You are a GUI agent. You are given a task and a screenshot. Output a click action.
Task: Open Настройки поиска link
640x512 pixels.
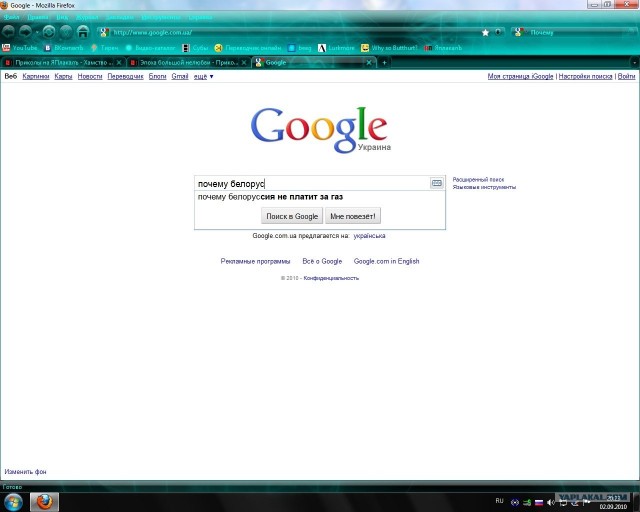[x=585, y=76]
